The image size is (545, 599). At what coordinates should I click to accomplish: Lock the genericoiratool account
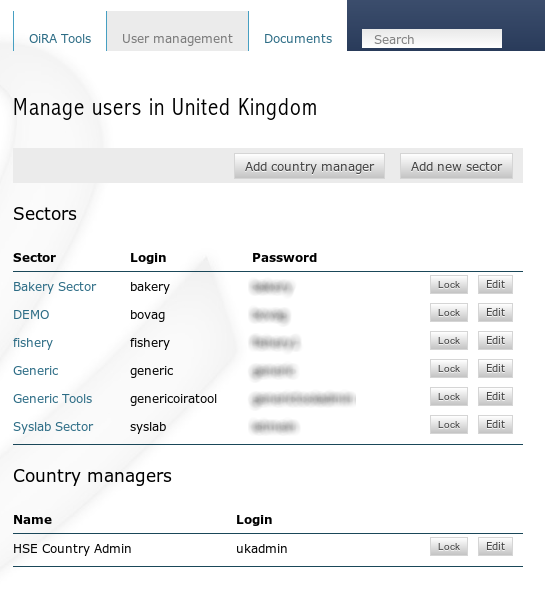point(449,397)
